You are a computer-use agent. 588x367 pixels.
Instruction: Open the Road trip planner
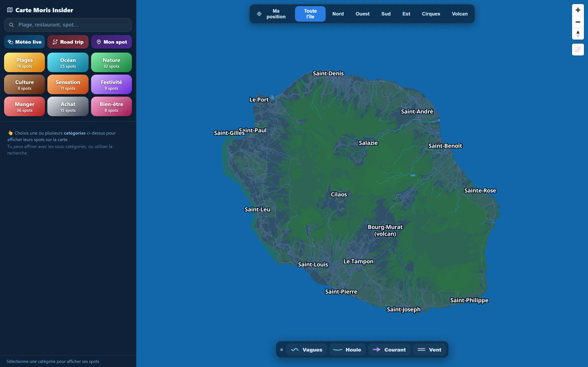tap(68, 42)
